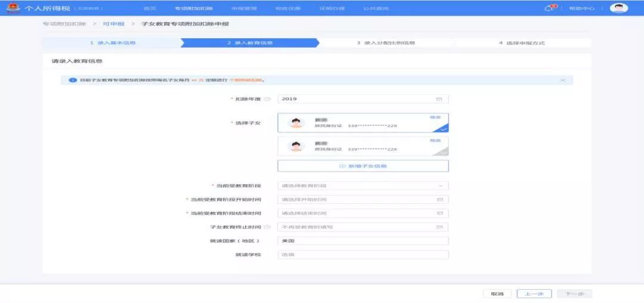Select the first child card
Screen dimensions: 644x303
363,123
